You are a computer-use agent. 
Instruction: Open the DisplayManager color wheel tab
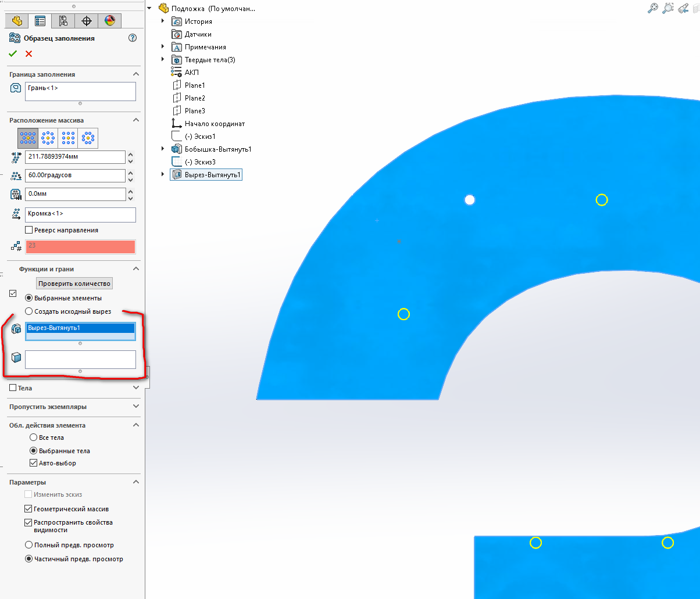110,21
